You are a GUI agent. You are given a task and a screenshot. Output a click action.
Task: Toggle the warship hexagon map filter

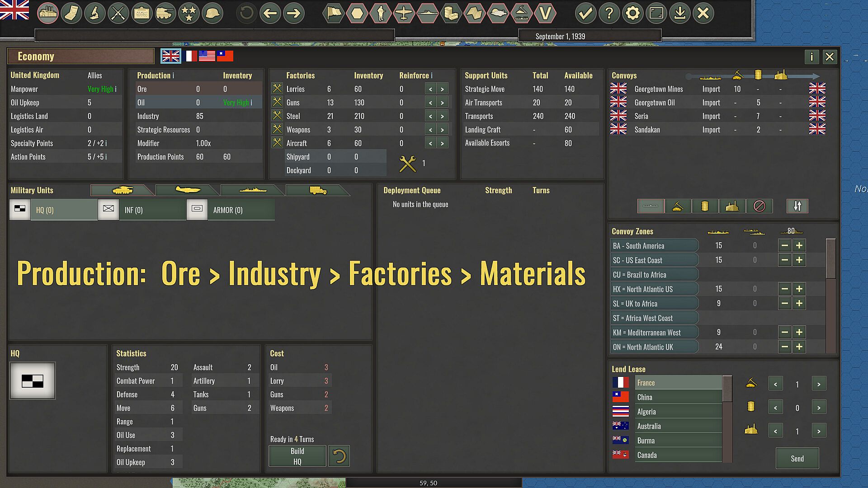[x=427, y=13]
